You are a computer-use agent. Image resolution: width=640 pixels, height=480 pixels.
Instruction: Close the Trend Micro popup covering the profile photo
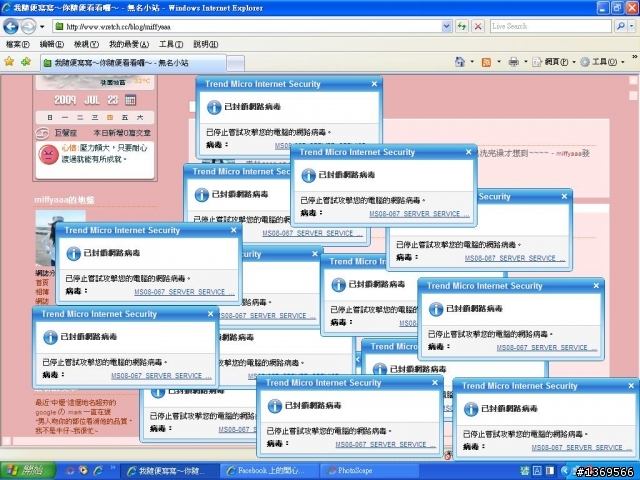click(233, 230)
